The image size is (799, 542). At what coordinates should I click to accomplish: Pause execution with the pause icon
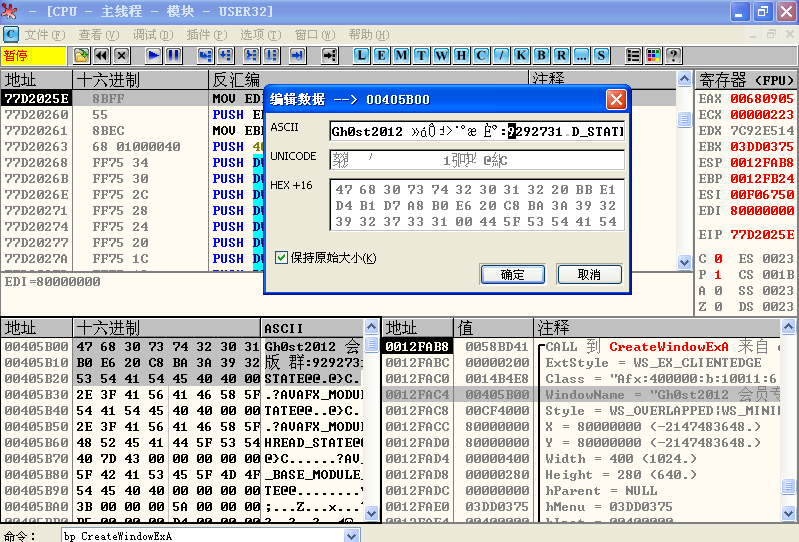173,55
